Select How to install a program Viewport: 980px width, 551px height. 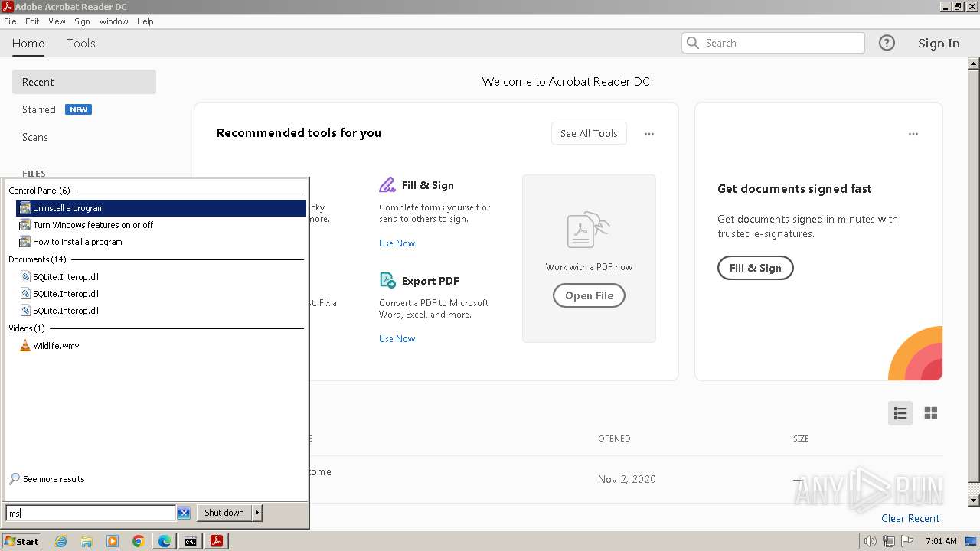pyautogui.click(x=77, y=242)
